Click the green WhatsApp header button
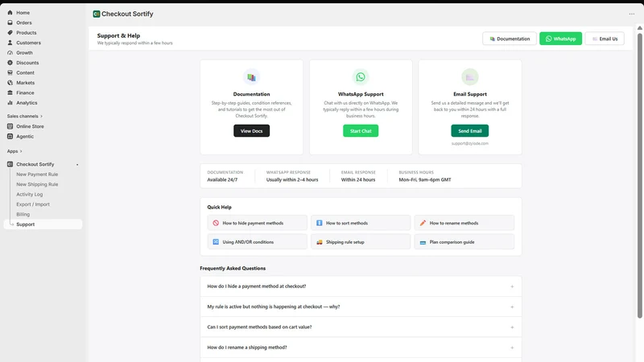 560,39
